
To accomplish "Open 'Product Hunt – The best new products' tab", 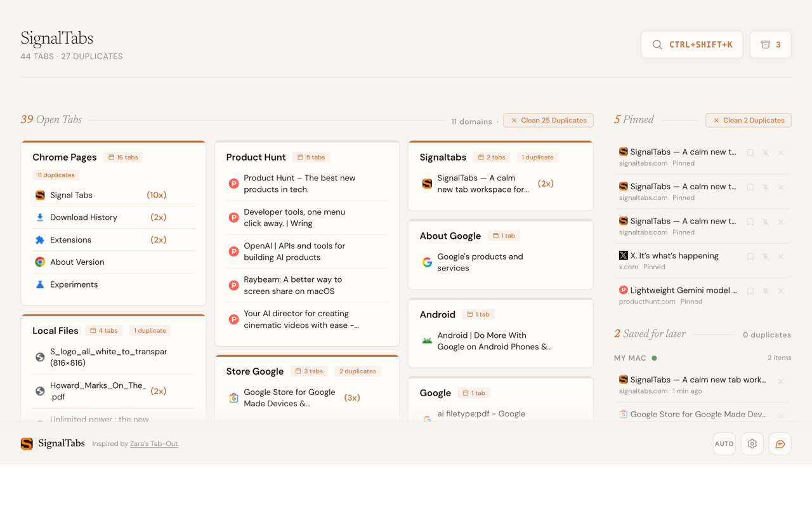I will click(x=307, y=184).
